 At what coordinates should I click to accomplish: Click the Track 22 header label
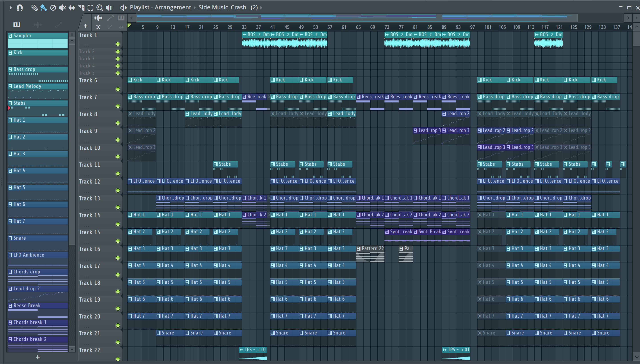(x=89, y=350)
